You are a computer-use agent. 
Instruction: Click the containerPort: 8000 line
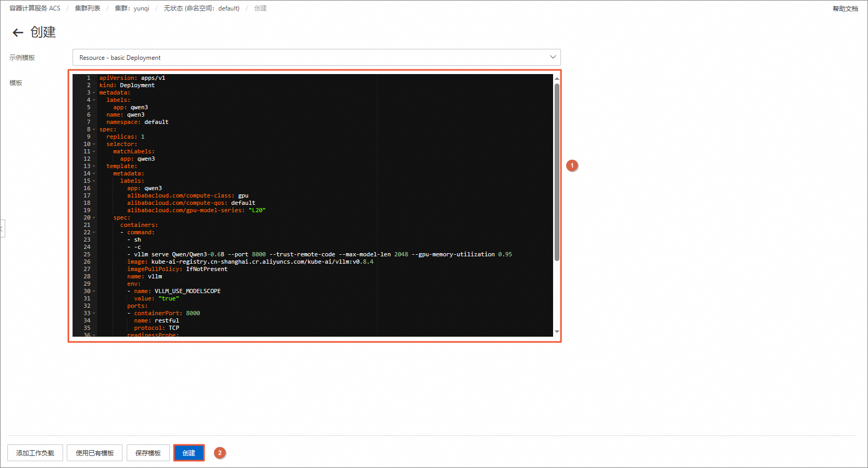(x=164, y=313)
